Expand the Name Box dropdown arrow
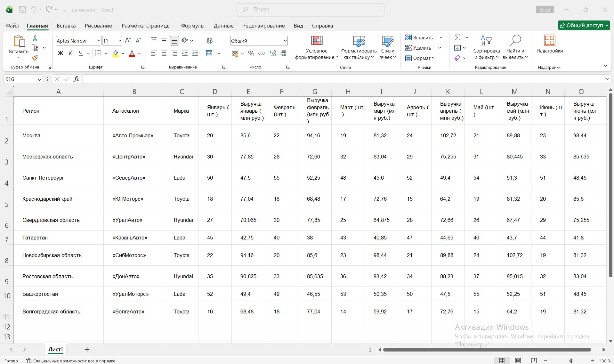This screenshot has height=364, width=614. pyautogui.click(x=39, y=79)
